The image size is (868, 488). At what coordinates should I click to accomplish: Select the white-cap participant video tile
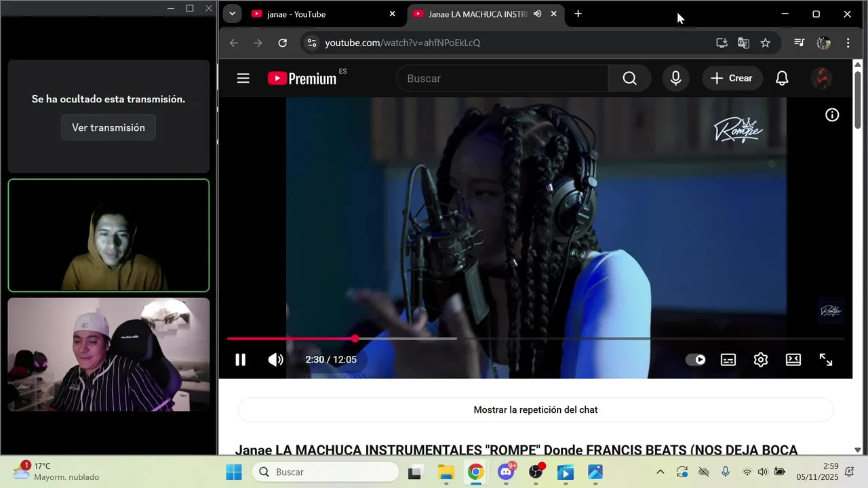[x=108, y=354]
